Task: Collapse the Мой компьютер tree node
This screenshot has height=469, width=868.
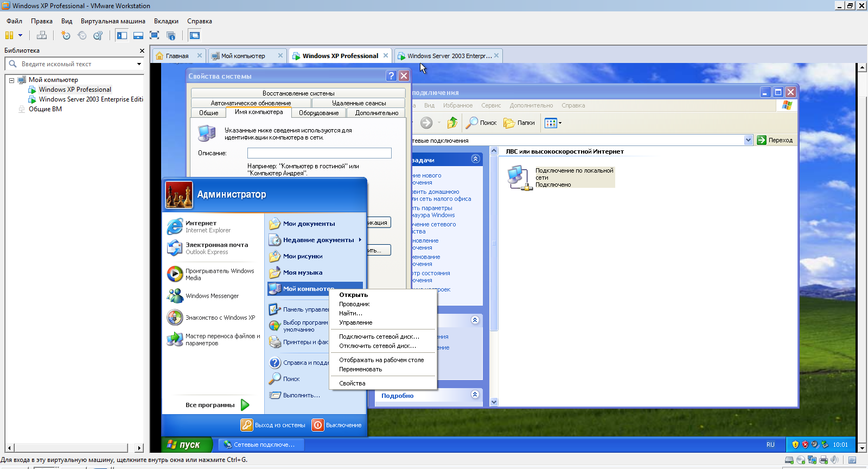Action: click(x=11, y=80)
